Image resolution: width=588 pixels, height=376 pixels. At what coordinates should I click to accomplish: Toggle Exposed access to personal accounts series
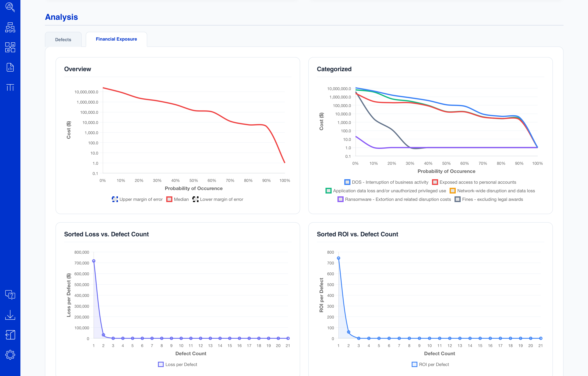(x=474, y=182)
